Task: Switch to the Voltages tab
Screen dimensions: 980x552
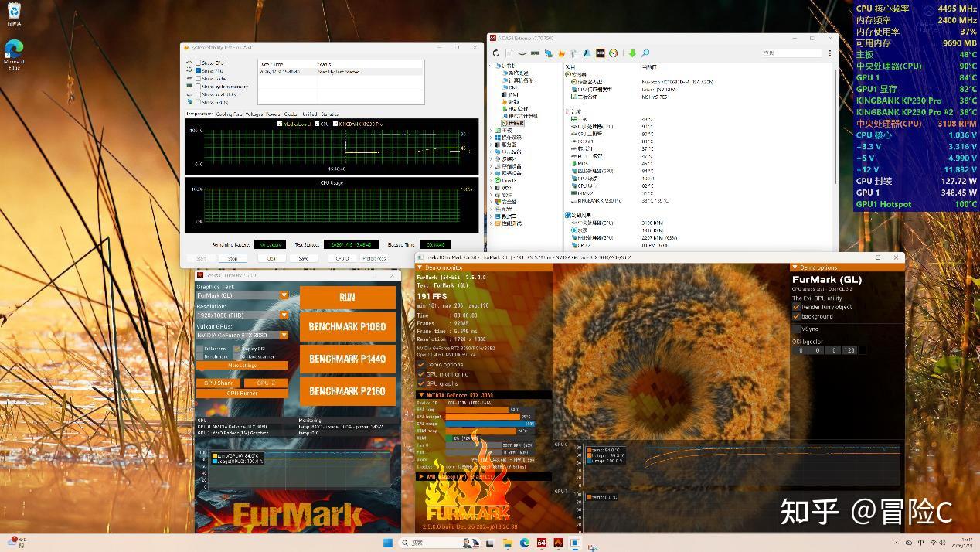Action: tap(254, 114)
